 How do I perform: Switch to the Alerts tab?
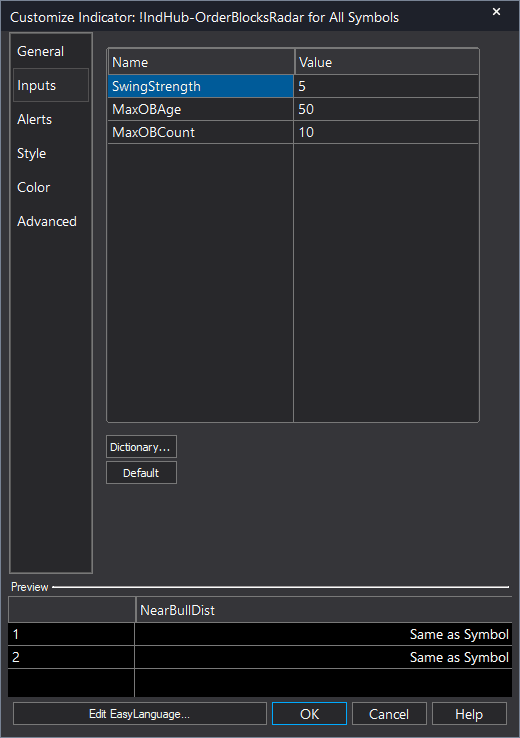click(x=51, y=119)
